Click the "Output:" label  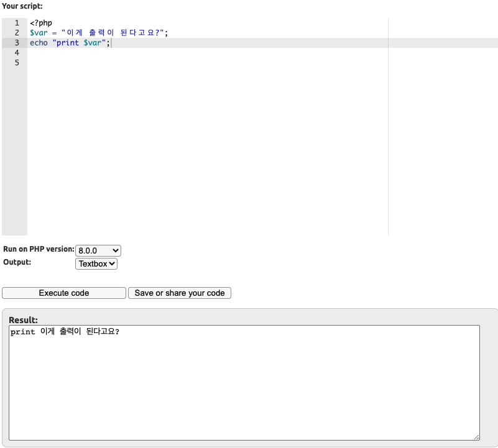pos(17,262)
